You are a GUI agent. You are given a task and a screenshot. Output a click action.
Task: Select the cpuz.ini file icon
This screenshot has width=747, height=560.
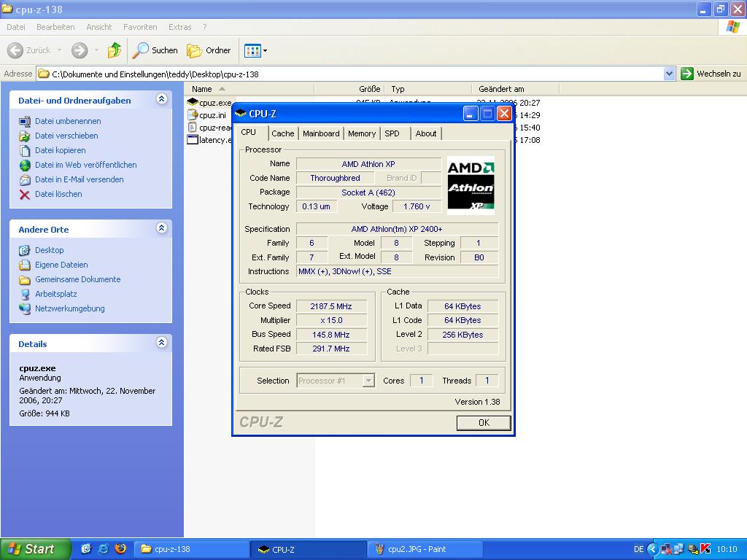click(193, 115)
